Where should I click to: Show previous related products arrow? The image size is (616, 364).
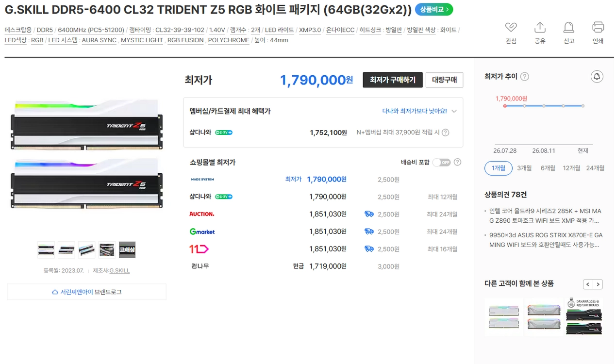(588, 284)
